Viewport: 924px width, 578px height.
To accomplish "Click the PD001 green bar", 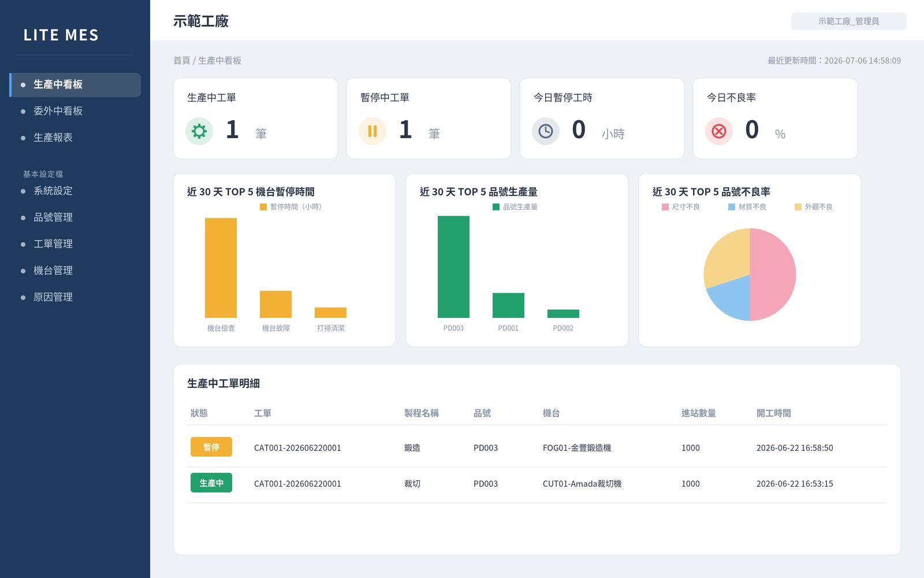I will click(508, 305).
